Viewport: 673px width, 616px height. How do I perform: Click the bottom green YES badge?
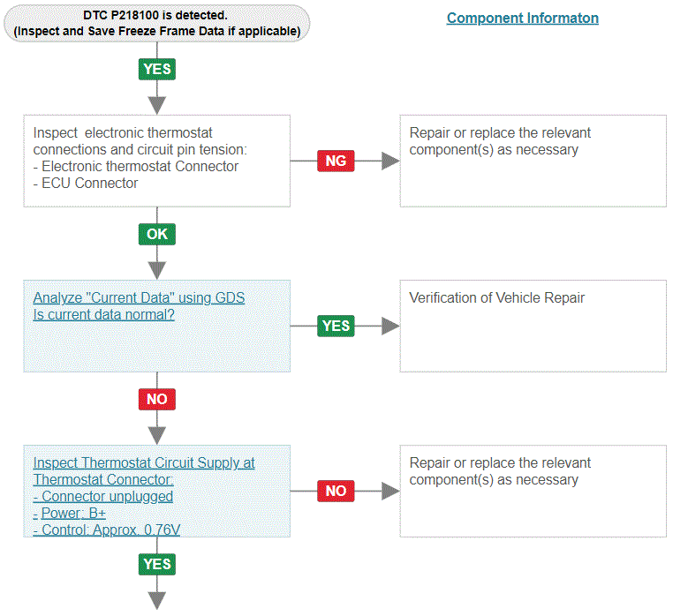click(157, 564)
